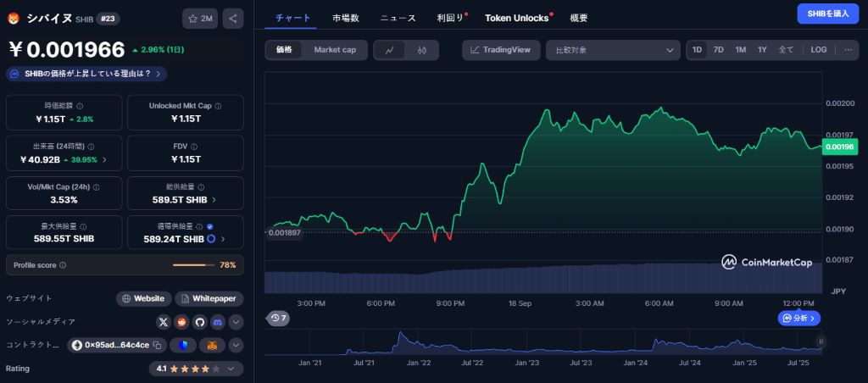
Task: Click the 分析 analysis button
Action: click(798, 319)
